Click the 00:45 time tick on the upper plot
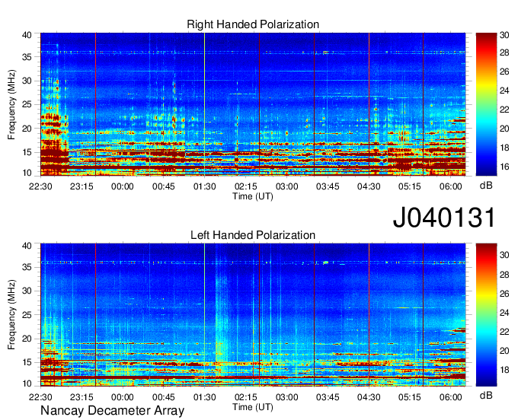 (164, 186)
